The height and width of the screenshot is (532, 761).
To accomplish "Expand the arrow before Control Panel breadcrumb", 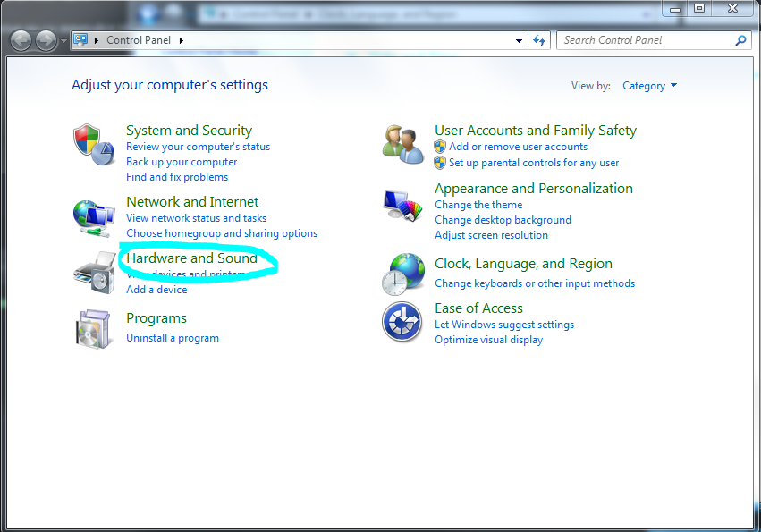I will tap(96, 40).
